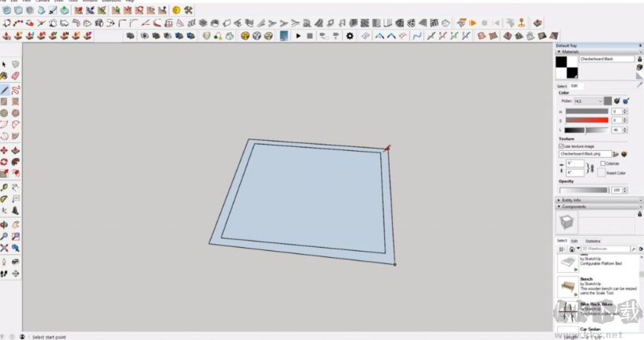Click the gray current color swatch

[x=607, y=101]
